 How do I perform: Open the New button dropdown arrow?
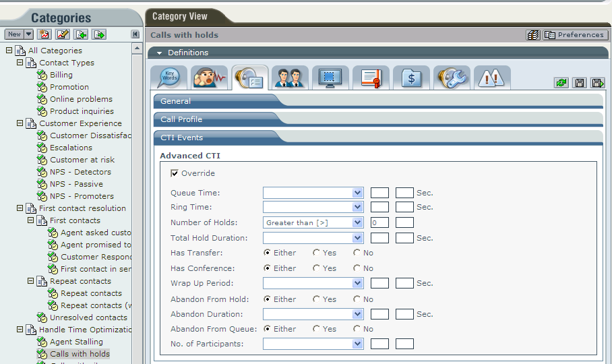click(x=28, y=34)
